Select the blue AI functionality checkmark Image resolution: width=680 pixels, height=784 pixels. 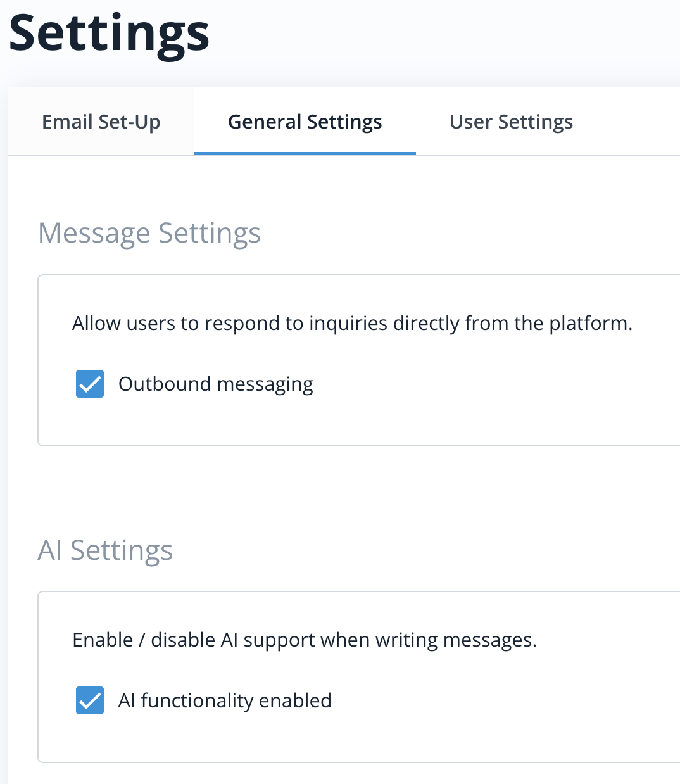[x=89, y=700]
